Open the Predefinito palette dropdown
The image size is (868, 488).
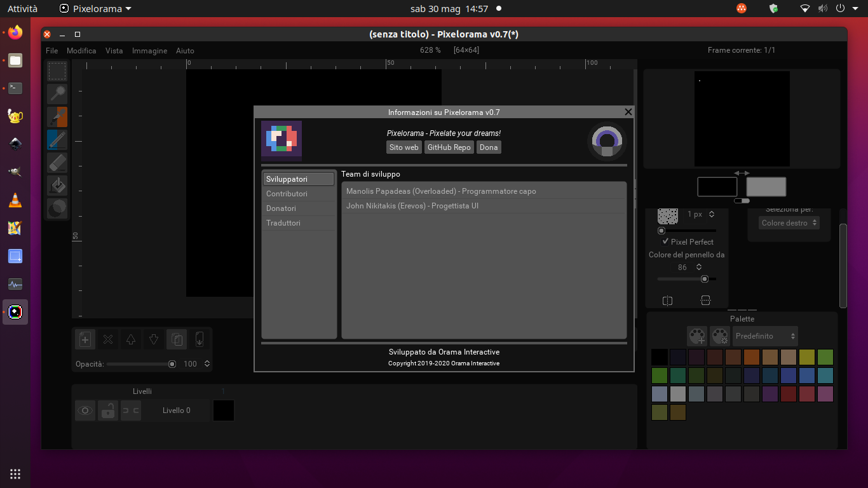pos(766,336)
